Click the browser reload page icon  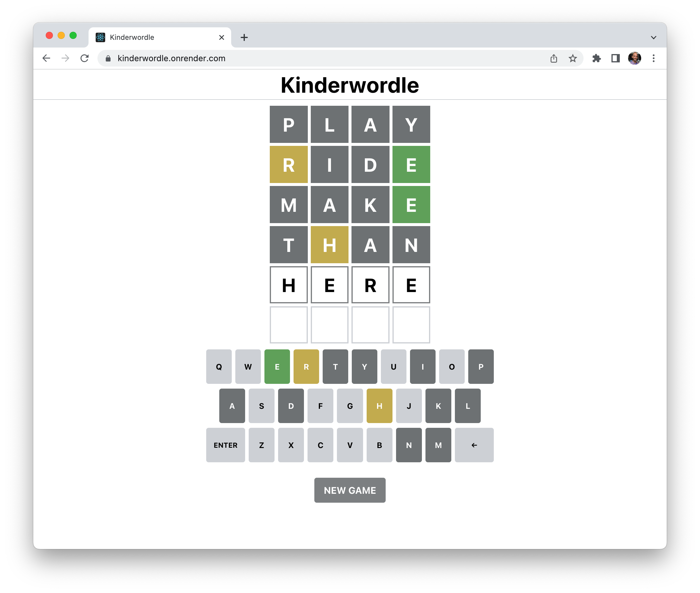[x=84, y=59]
